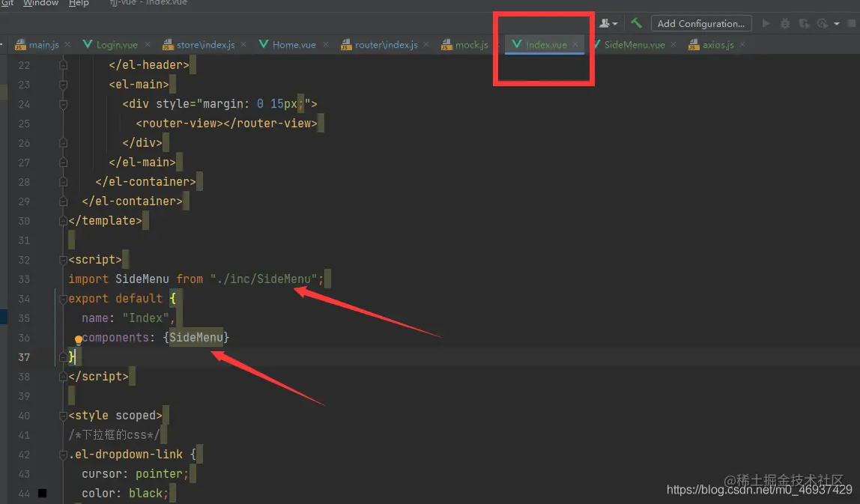Viewport: 860px width, 504px height.
Task: Click the cursor: pointer CSS line
Action: pyautogui.click(x=135, y=474)
